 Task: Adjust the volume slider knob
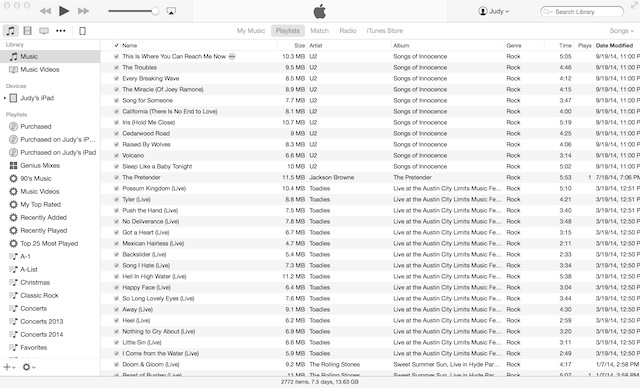pyautogui.click(x=155, y=11)
